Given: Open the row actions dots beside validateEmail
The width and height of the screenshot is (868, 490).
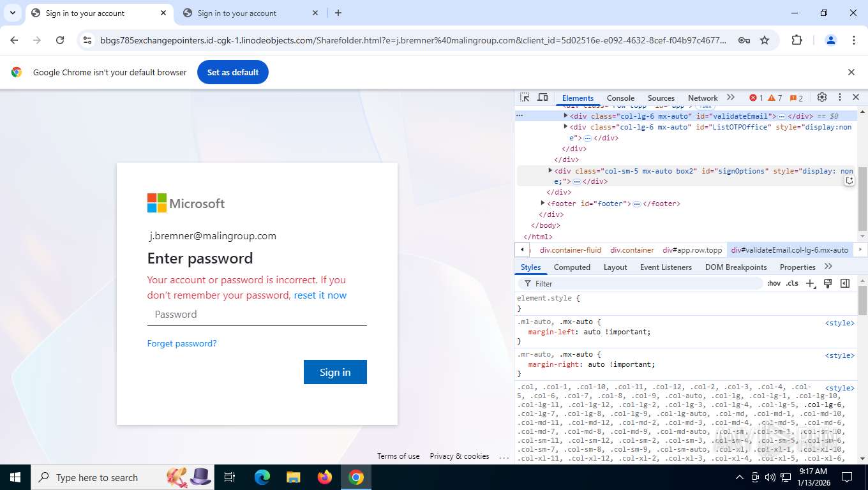Looking at the screenshot, I should pyautogui.click(x=520, y=115).
